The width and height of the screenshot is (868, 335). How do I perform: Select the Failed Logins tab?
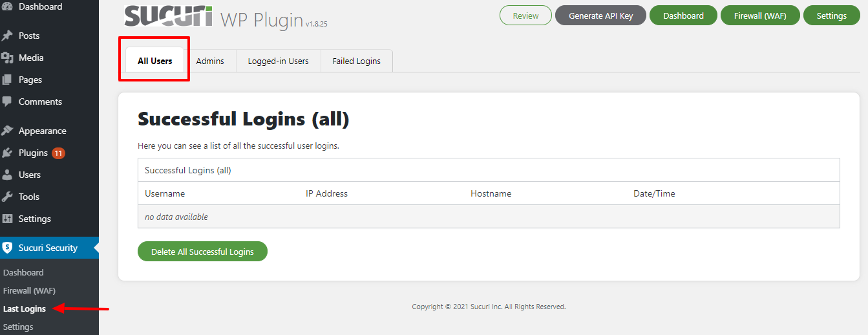[x=356, y=61]
